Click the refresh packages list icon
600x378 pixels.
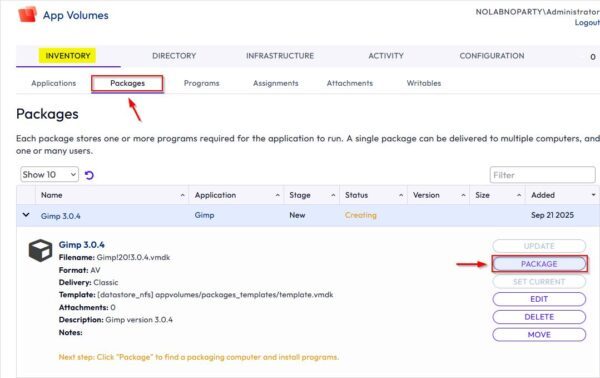click(x=89, y=175)
